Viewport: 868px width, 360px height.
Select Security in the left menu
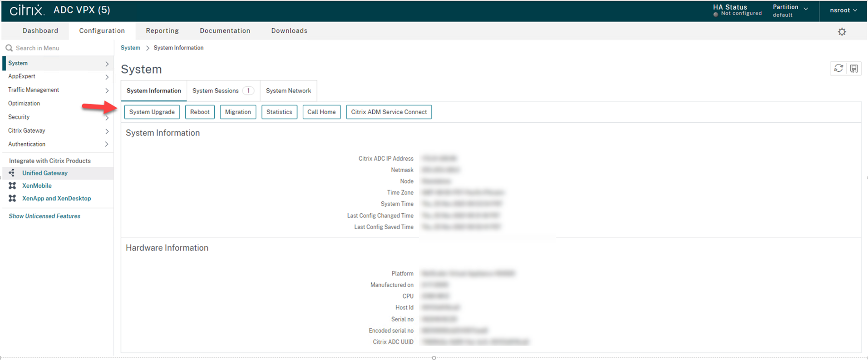(x=19, y=117)
